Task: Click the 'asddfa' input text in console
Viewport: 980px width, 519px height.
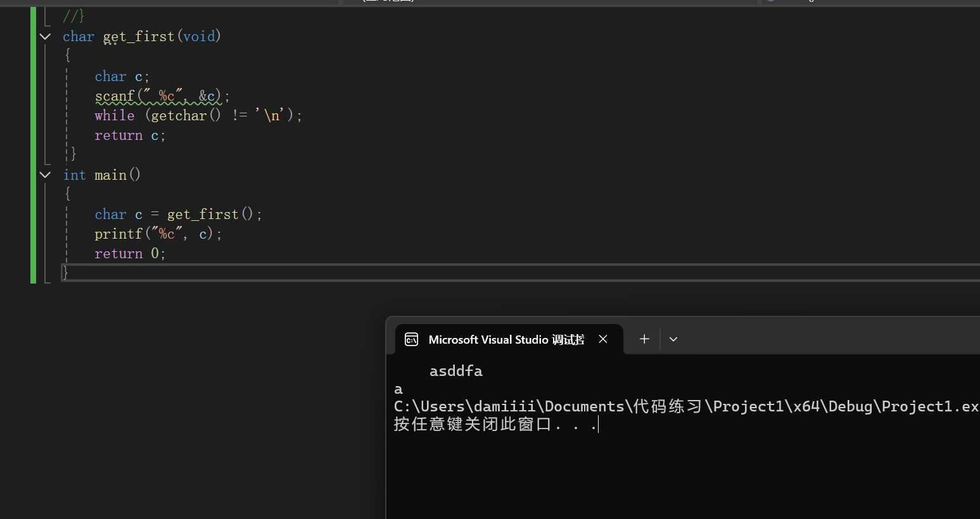Action: pyautogui.click(x=456, y=372)
